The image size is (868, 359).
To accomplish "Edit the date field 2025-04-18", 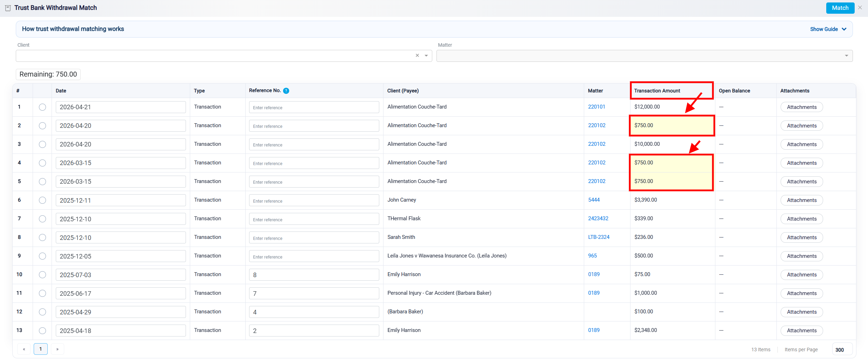I will coord(121,331).
